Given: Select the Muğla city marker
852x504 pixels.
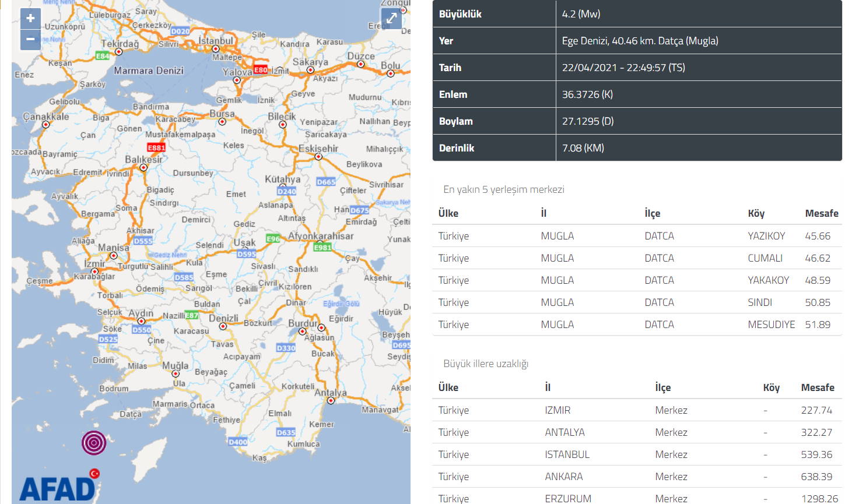Looking at the screenshot, I should (x=176, y=374).
